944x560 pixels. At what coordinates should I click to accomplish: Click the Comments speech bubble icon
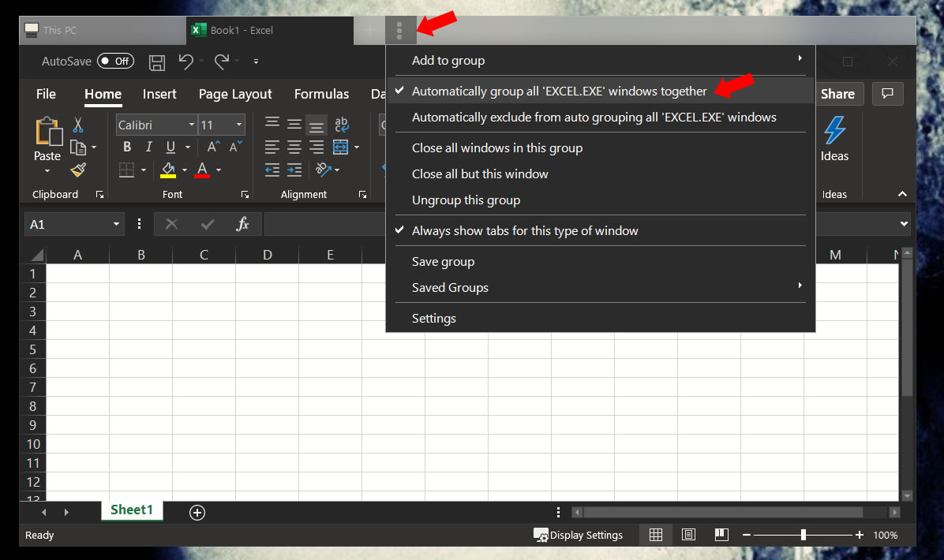[887, 93]
